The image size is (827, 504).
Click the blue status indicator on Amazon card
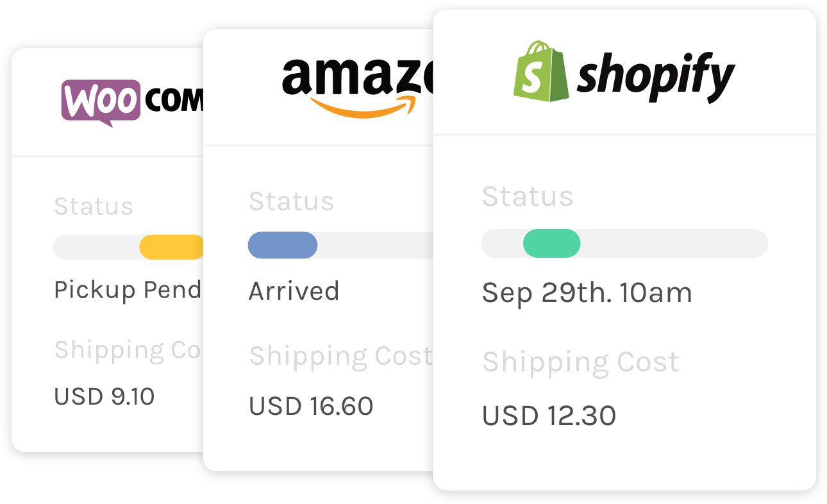(x=283, y=245)
